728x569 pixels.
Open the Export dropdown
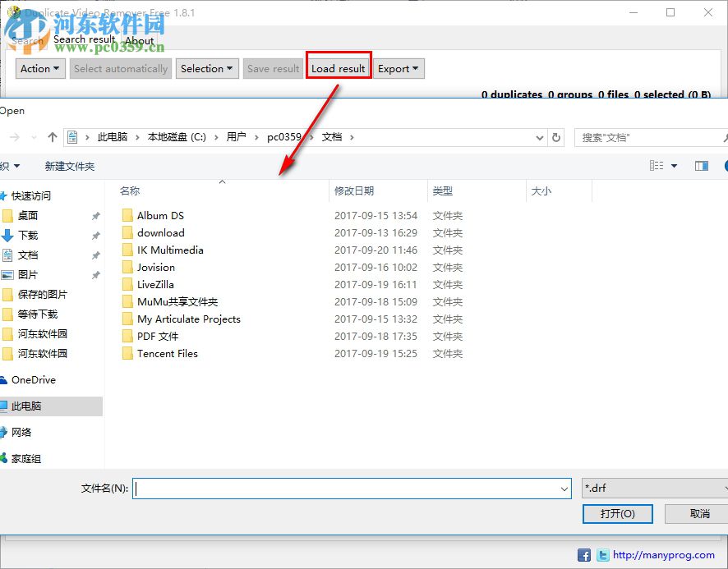[399, 68]
